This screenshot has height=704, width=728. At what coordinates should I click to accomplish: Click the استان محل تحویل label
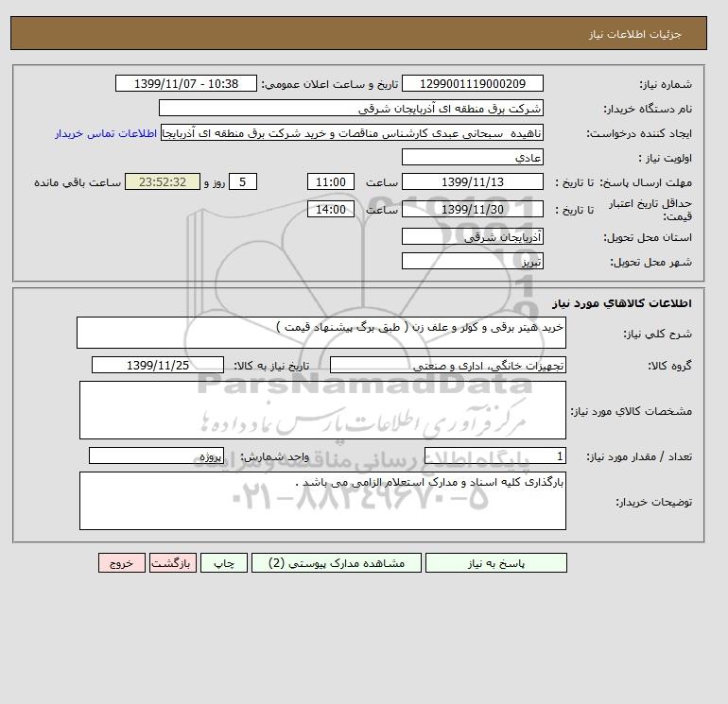648,237
